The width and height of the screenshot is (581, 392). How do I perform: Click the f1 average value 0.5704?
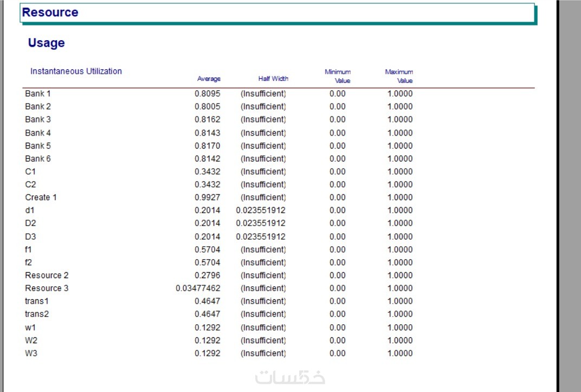click(x=208, y=249)
